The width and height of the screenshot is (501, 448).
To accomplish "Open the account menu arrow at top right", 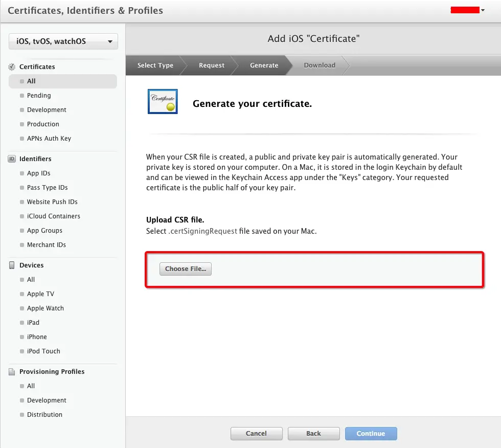I will [483, 10].
